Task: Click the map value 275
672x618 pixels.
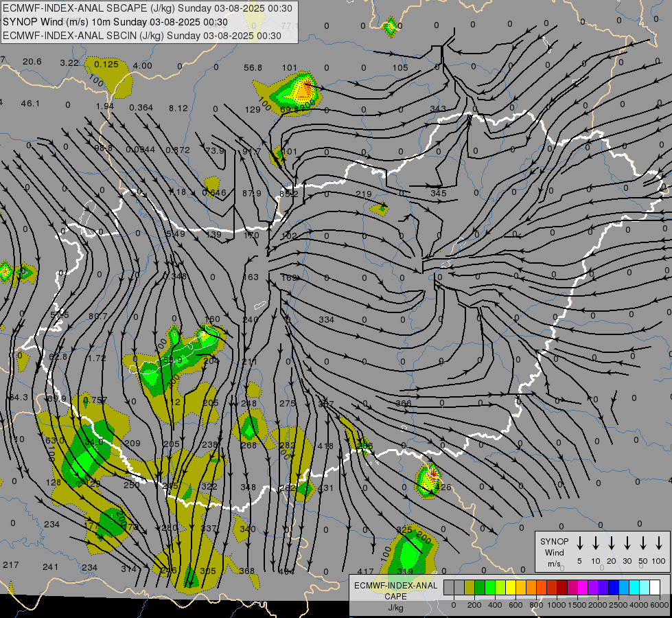Action: 287,404
